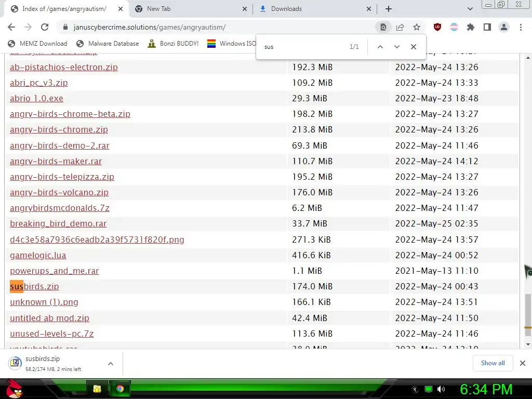Screen dimensions: 532x399
Task: Open unused-levels-pc.7z link
Action: point(51,334)
